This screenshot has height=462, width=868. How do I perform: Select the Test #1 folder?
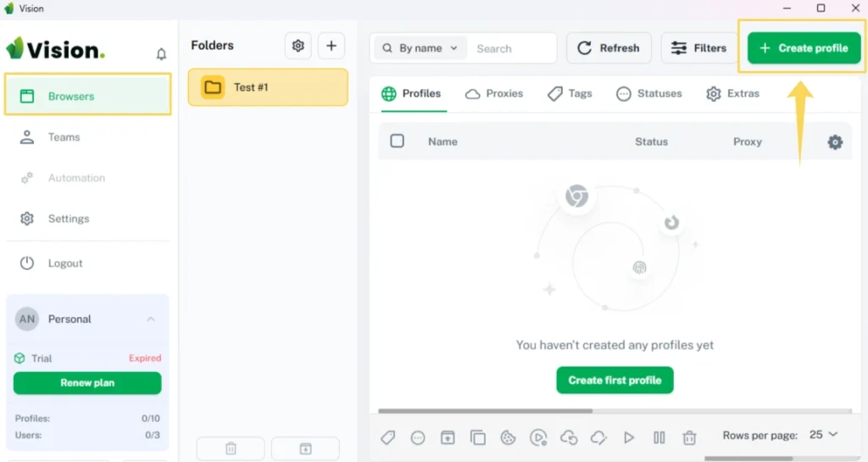pos(268,86)
